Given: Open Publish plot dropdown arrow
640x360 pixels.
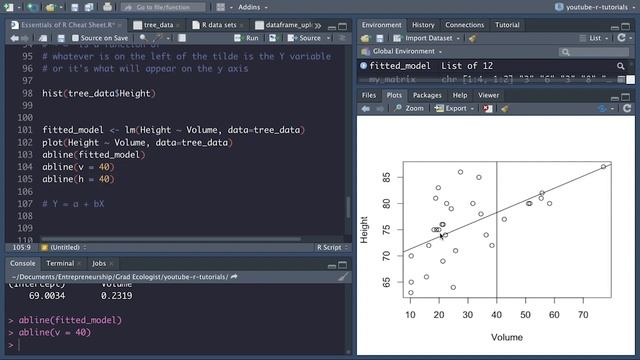Looking at the screenshot, I should pyautogui.click(x=612, y=109).
